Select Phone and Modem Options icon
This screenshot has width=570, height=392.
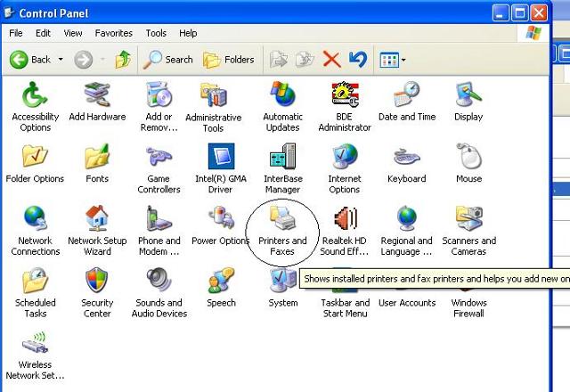(x=159, y=218)
